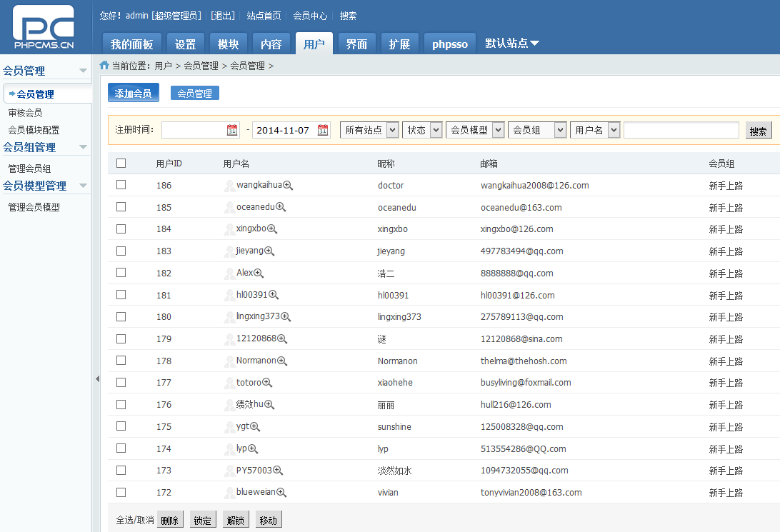This screenshot has width=780, height=532.
Task: Click the search keyword input field
Action: [x=681, y=130]
